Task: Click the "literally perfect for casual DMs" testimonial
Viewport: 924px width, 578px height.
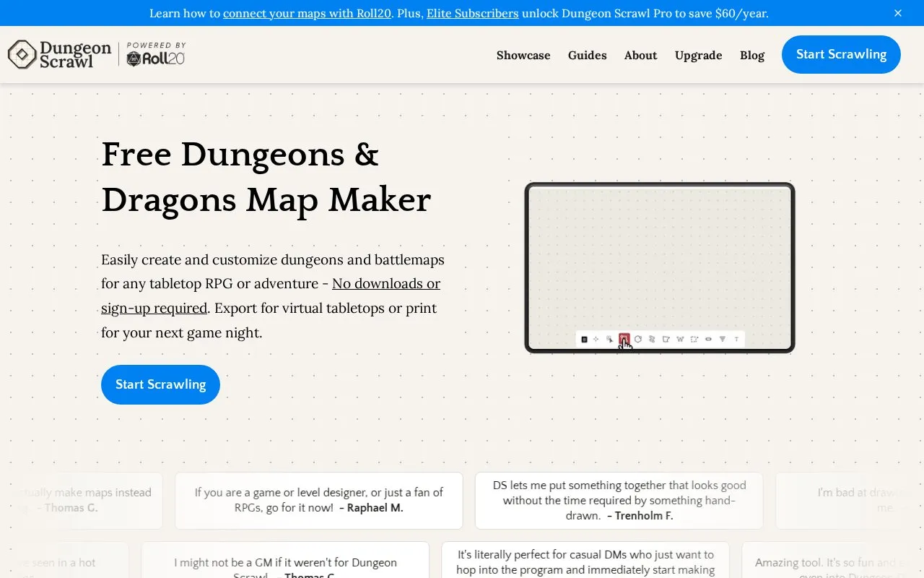Action: pos(585,561)
